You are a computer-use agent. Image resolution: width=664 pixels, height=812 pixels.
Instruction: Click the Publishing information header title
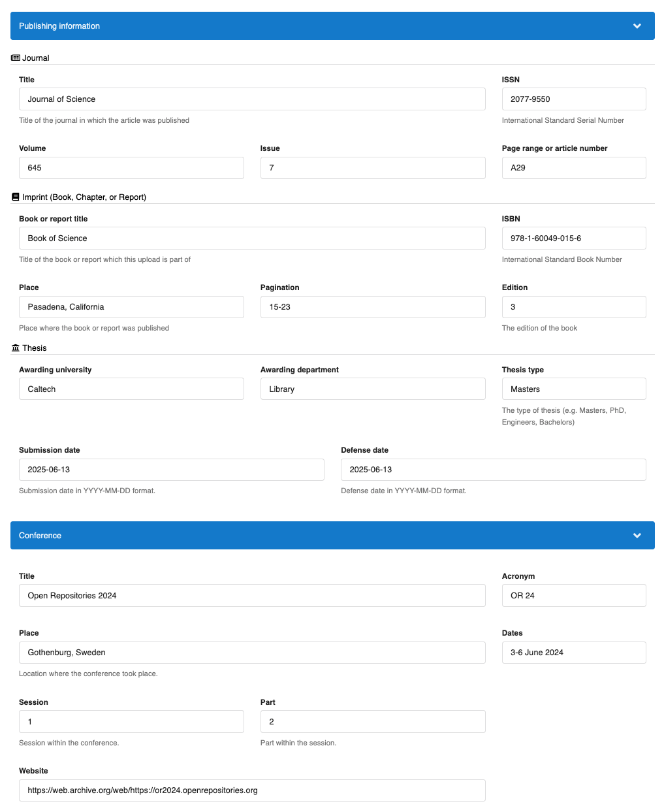click(59, 26)
